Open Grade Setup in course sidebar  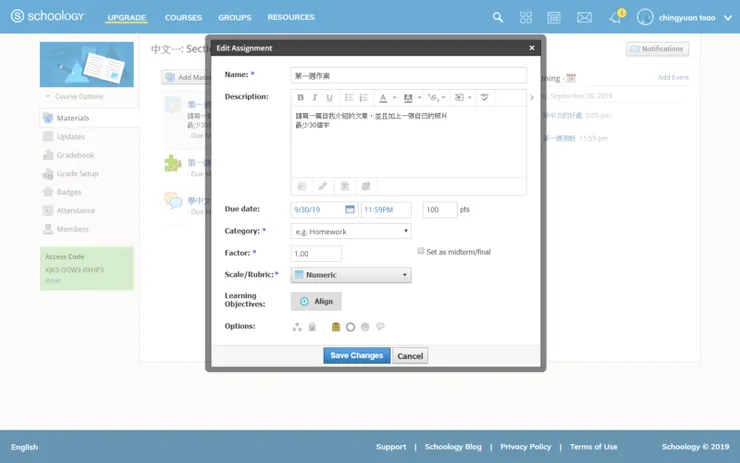pyautogui.click(x=77, y=174)
